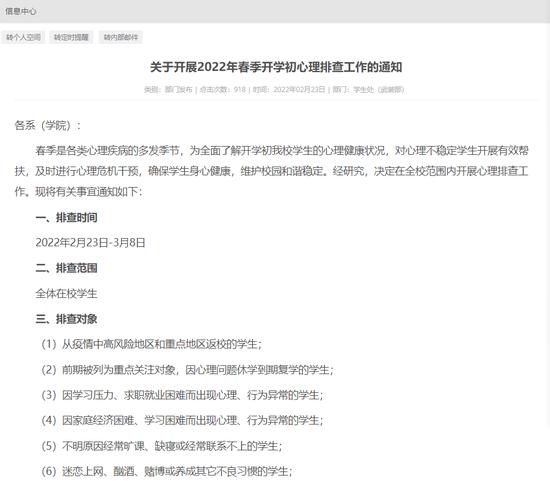The image size is (550, 482).
Task: Click the 各系 (学院) salutation line
Action: (48, 125)
